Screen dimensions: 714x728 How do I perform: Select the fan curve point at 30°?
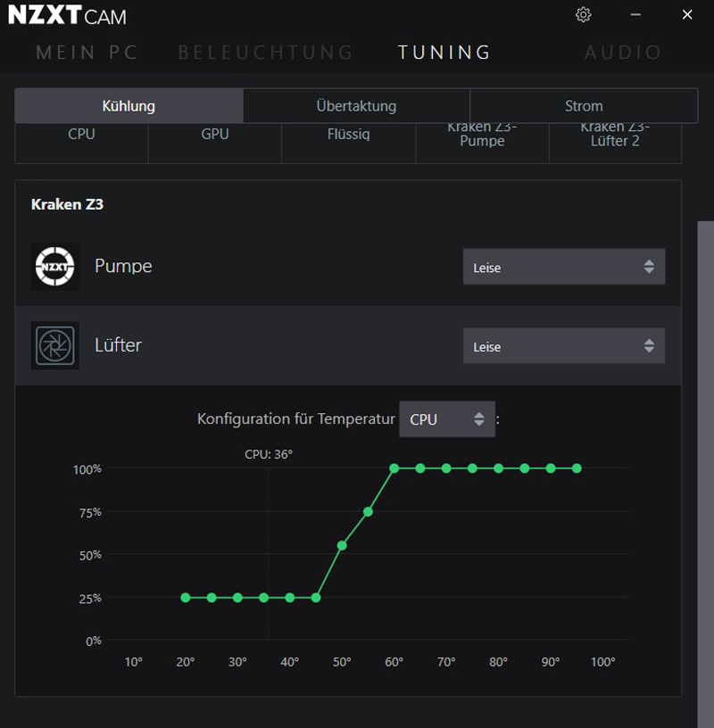coord(237,598)
